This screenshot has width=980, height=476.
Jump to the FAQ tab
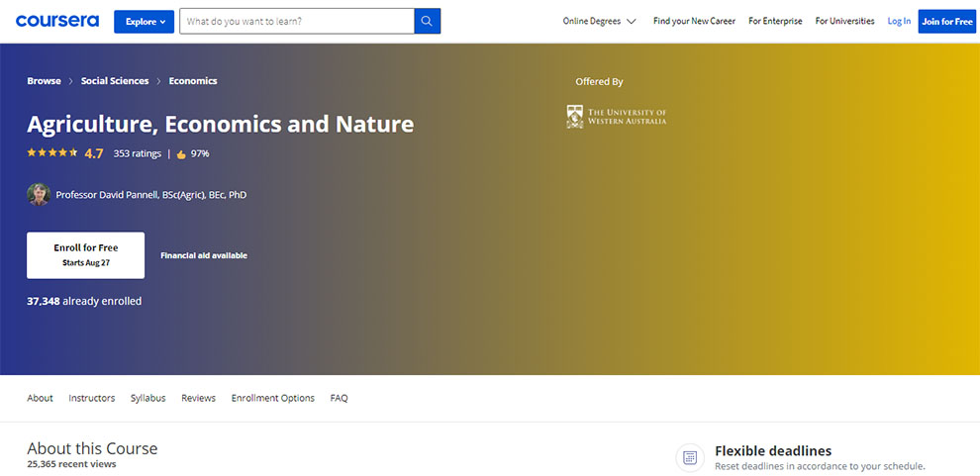pos(340,398)
